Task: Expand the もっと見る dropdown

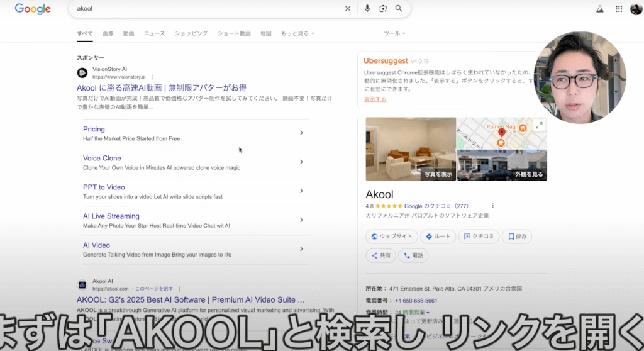Action: (297, 34)
